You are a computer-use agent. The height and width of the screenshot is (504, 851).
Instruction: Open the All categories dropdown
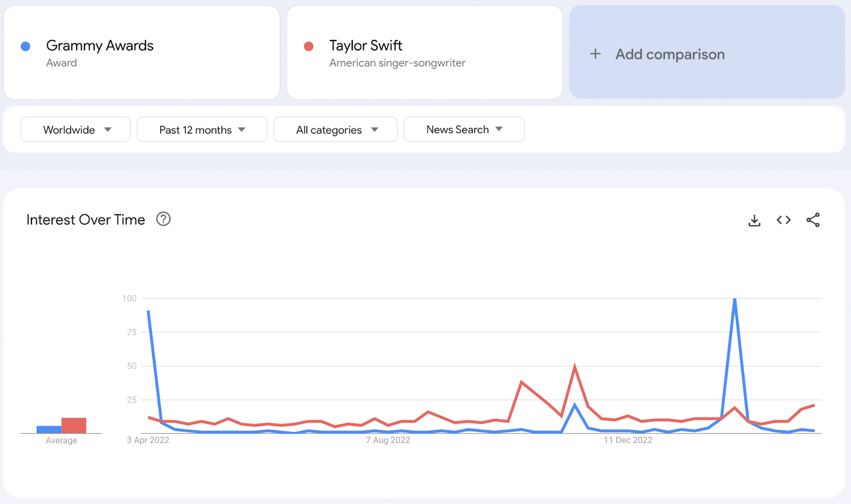click(336, 130)
